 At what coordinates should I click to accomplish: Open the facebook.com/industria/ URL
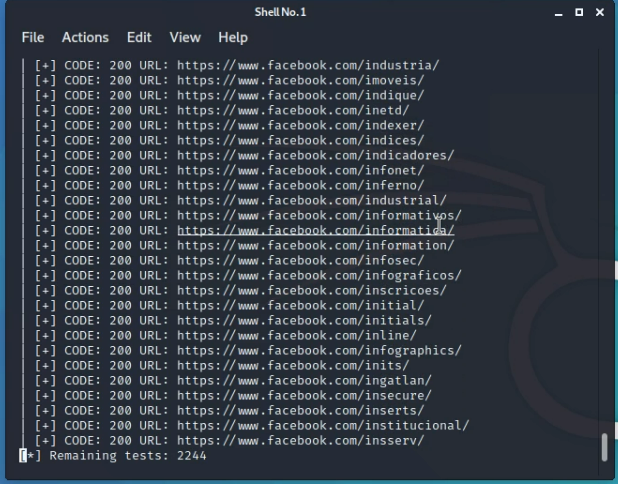click(x=308, y=65)
